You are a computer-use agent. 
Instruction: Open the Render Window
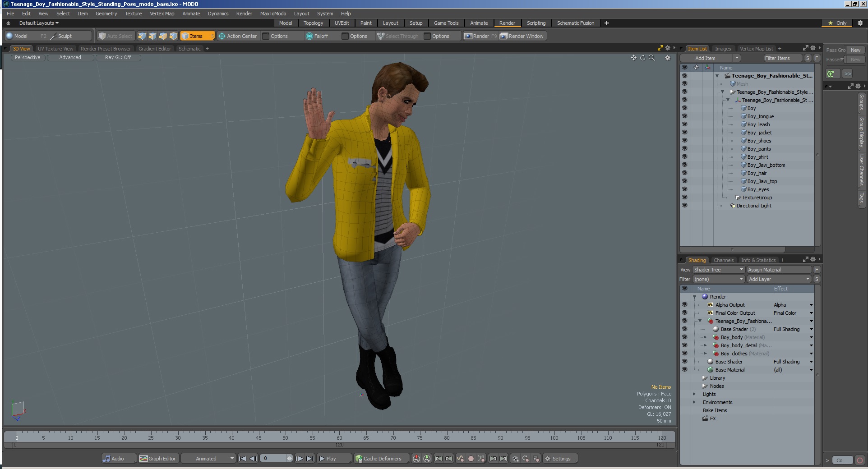point(522,36)
